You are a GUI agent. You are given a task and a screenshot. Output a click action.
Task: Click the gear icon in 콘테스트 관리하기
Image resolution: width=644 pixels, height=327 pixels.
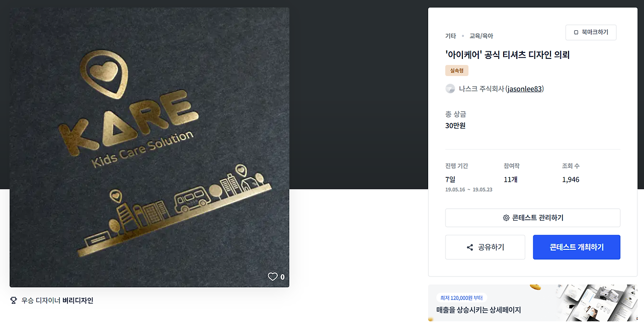[x=506, y=218]
